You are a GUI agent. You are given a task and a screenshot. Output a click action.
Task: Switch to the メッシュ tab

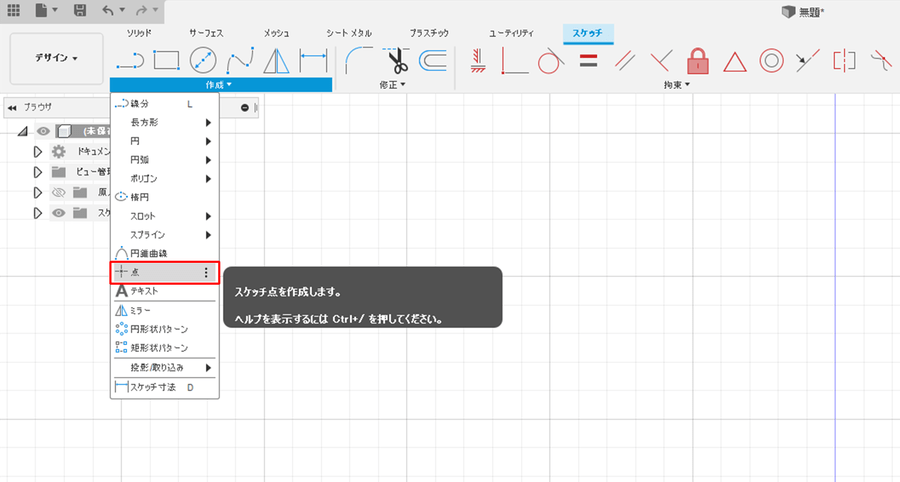click(x=277, y=33)
